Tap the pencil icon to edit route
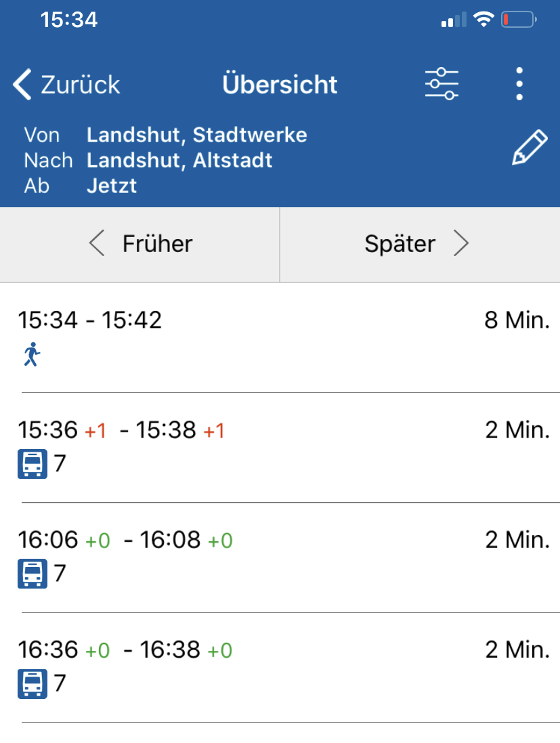The image size is (560, 743). pos(529,148)
